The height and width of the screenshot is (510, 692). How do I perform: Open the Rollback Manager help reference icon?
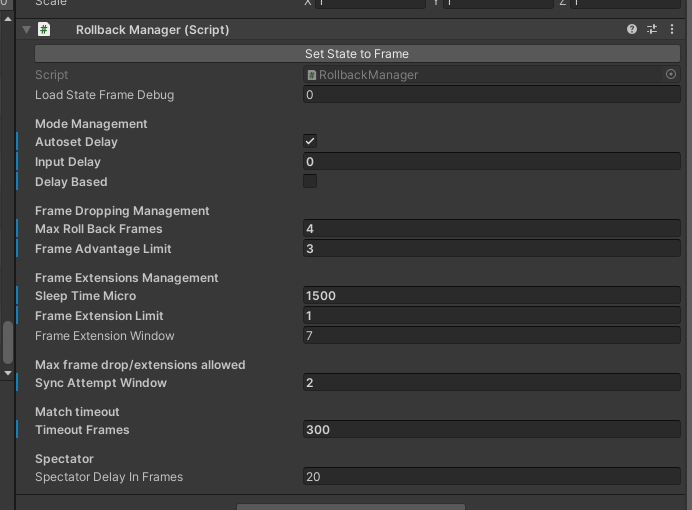pyautogui.click(x=632, y=30)
